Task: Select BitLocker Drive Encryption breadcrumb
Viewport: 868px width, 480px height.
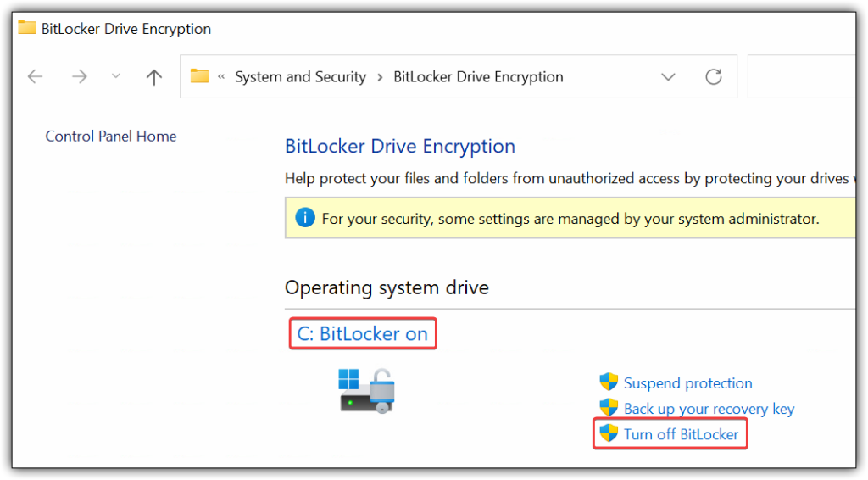Action: (478, 76)
